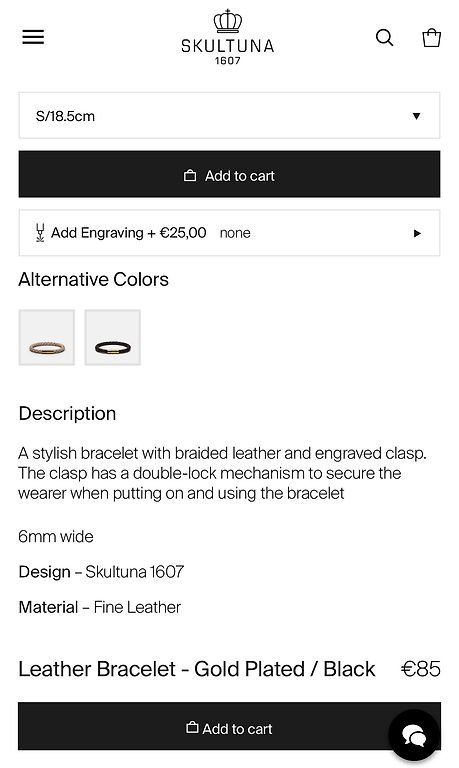The image size is (459, 768).
Task: Click bag icon in sticky Add to cart bar
Action: tap(192, 727)
